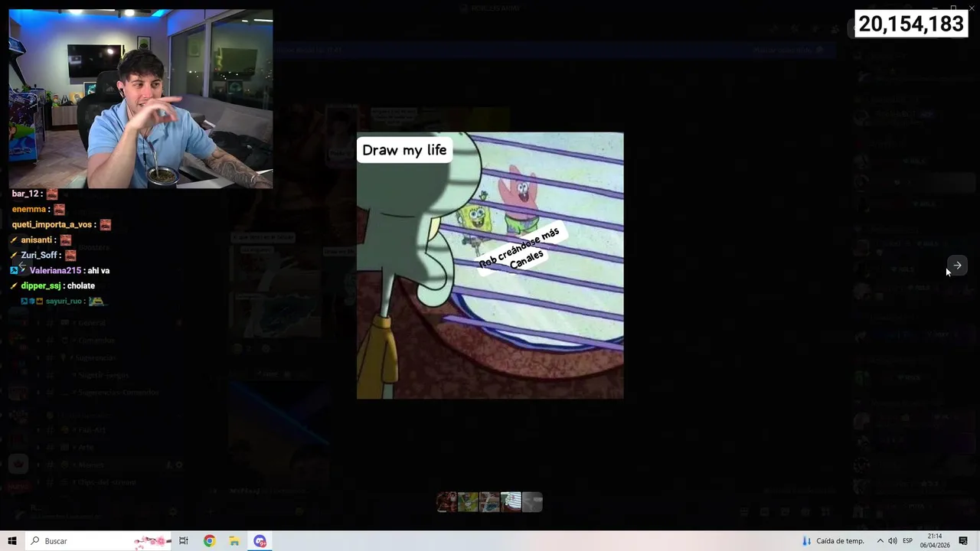
Task: Expand hidden system tray icons chevron
Action: [880, 541]
